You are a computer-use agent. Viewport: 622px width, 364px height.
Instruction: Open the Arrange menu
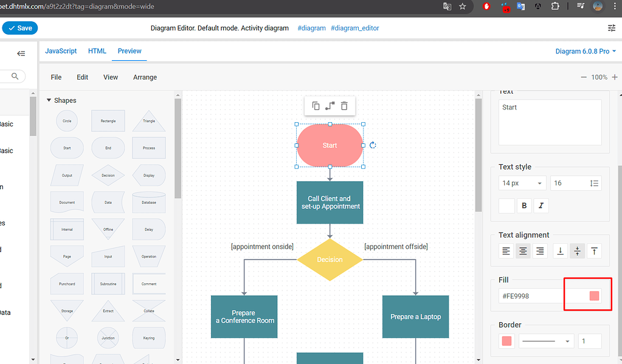pyautogui.click(x=145, y=77)
